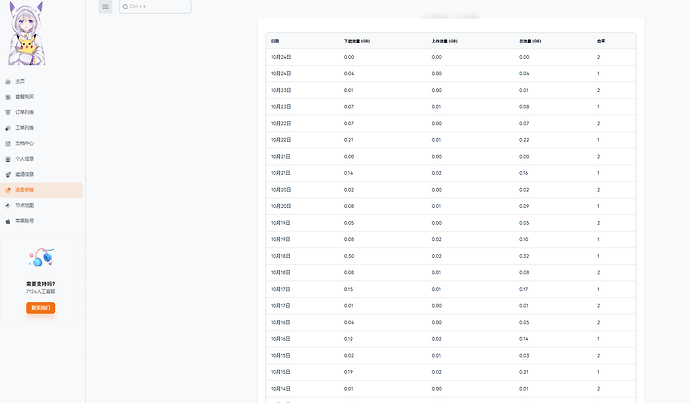
Task: Click the 10月24日 date in the rate 2 row
Action: (x=281, y=57)
